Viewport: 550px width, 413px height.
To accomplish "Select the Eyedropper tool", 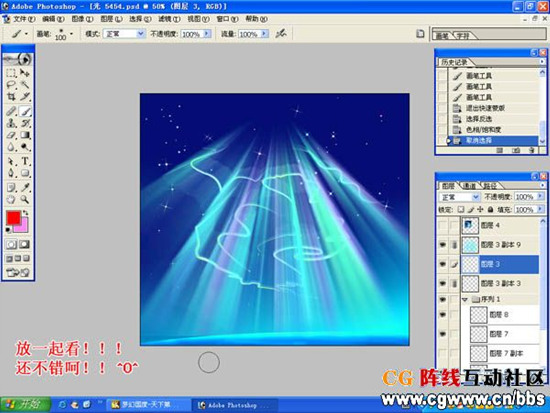I will coord(25,188).
